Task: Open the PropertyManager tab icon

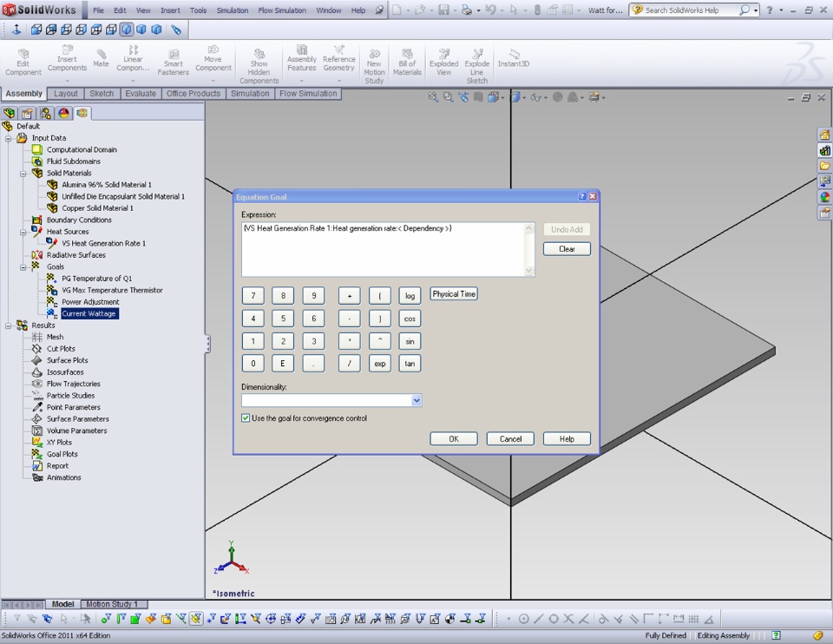Action: point(27,113)
